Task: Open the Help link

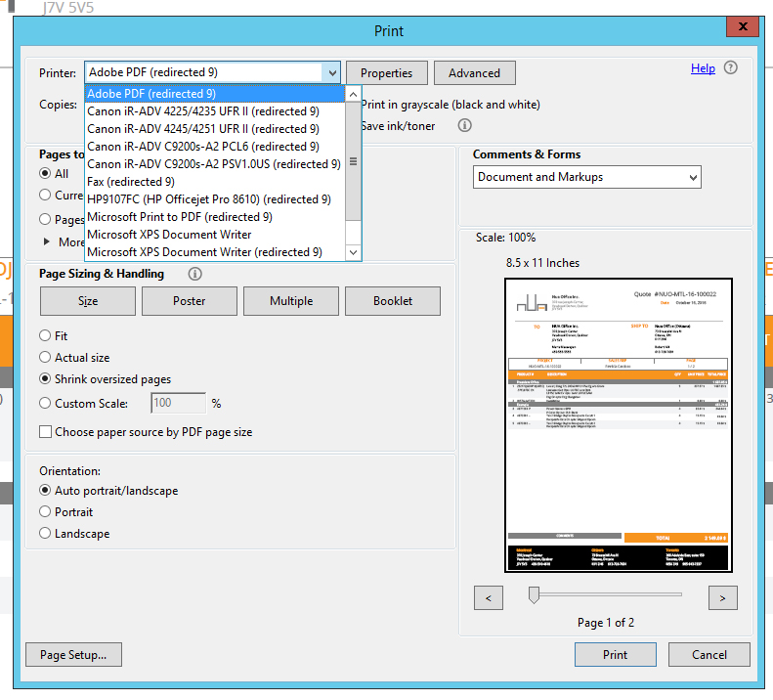Action: tap(703, 68)
